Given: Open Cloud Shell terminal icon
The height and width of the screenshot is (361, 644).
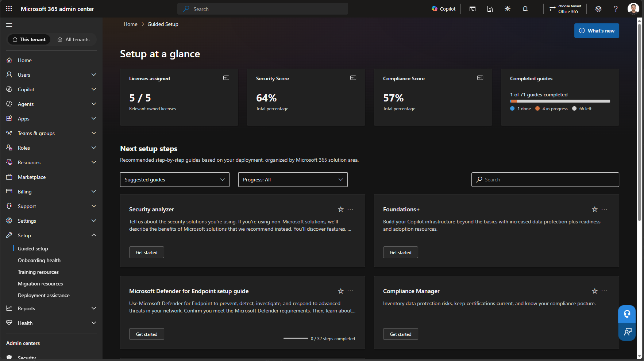Looking at the screenshot, I should coord(473,9).
